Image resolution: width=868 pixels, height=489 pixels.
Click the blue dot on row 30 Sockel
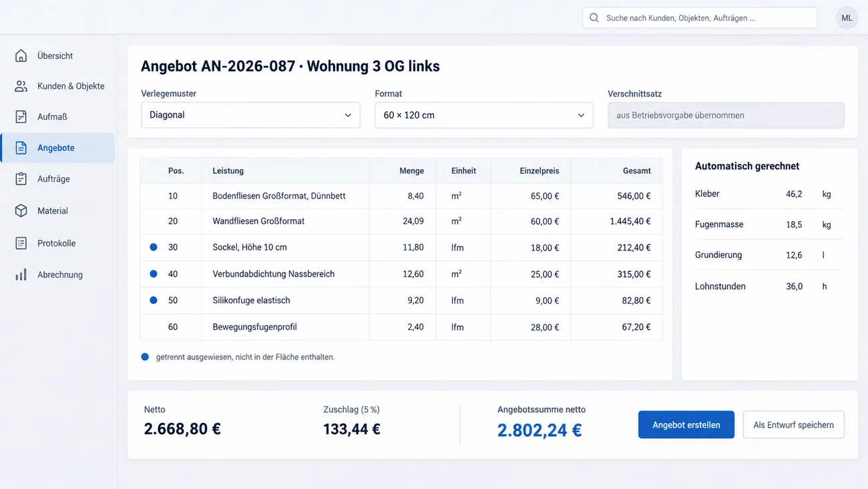tap(154, 247)
